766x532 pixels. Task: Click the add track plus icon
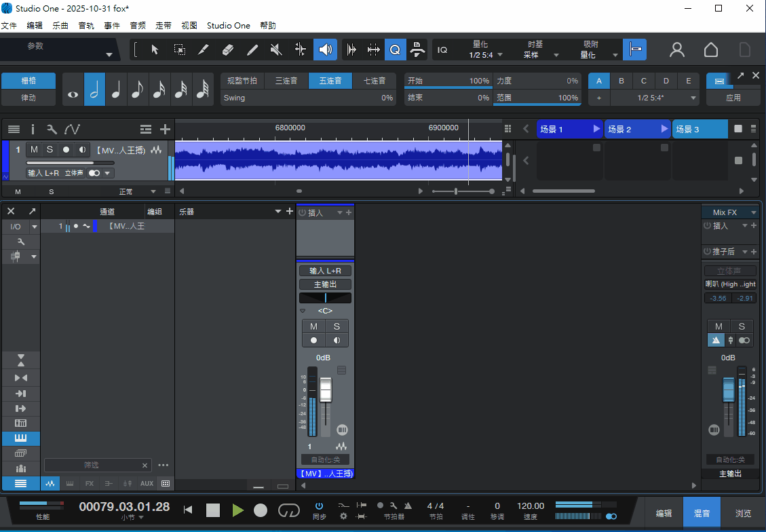pyautogui.click(x=165, y=129)
